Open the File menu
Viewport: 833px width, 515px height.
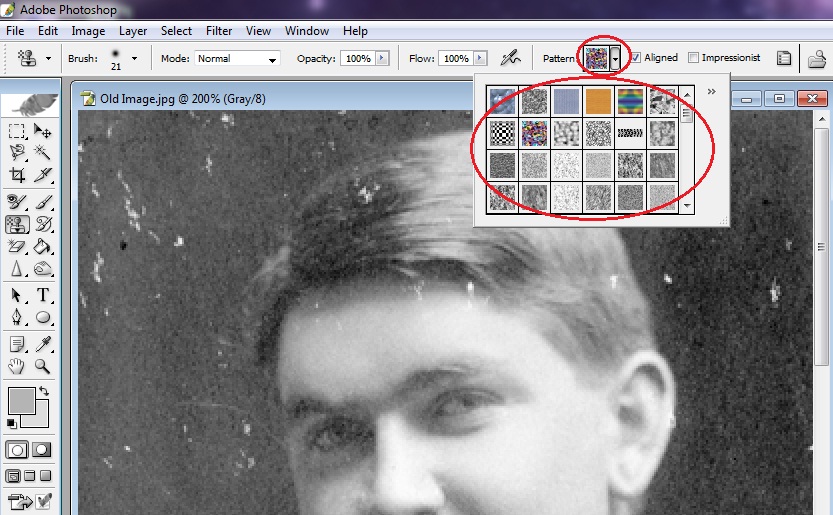(15, 31)
